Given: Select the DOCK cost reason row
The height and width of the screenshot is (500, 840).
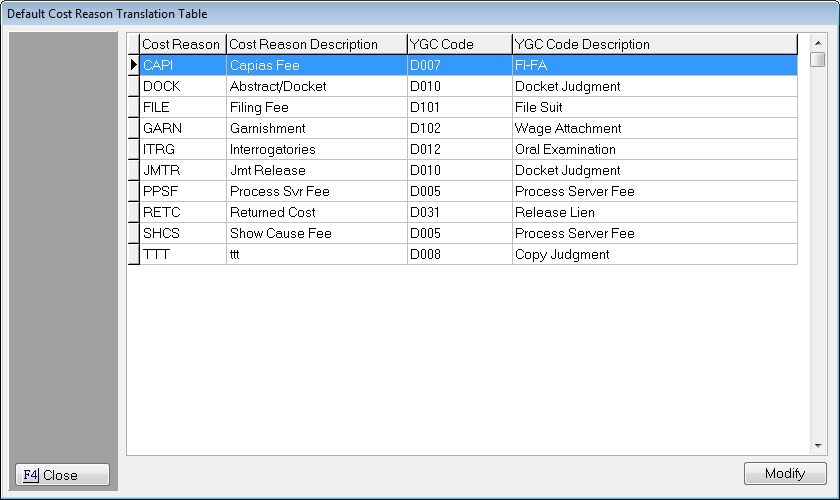Looking at the screenshot, I should pos(182,86).
